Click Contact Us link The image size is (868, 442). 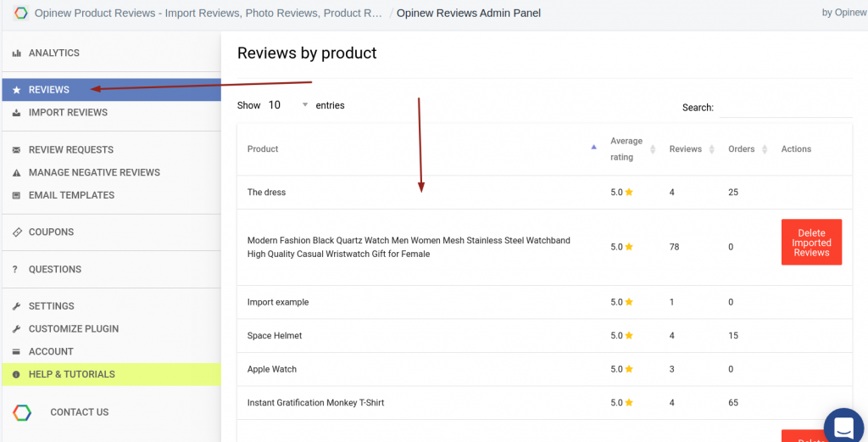(x=79, y=412)
